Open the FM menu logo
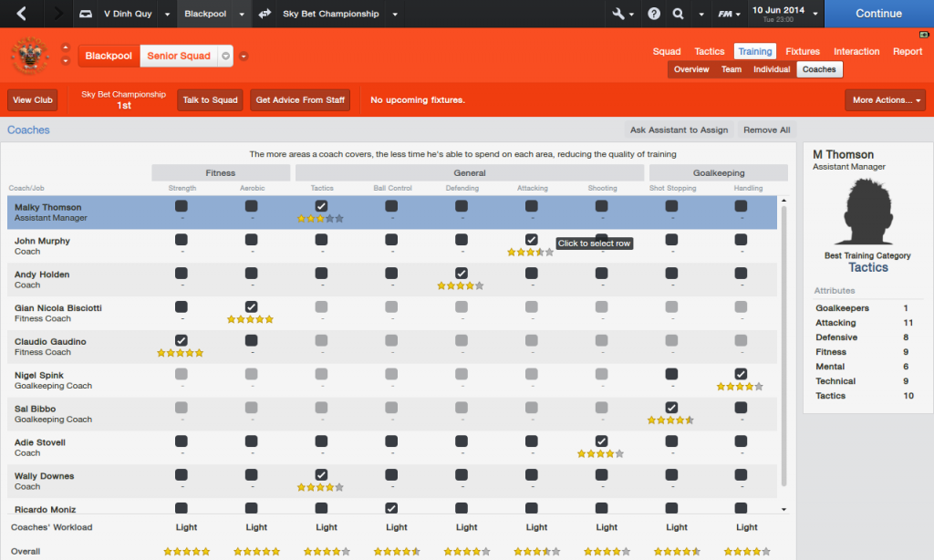The height and width of the screenshot is (560, 934). point(725,14)
